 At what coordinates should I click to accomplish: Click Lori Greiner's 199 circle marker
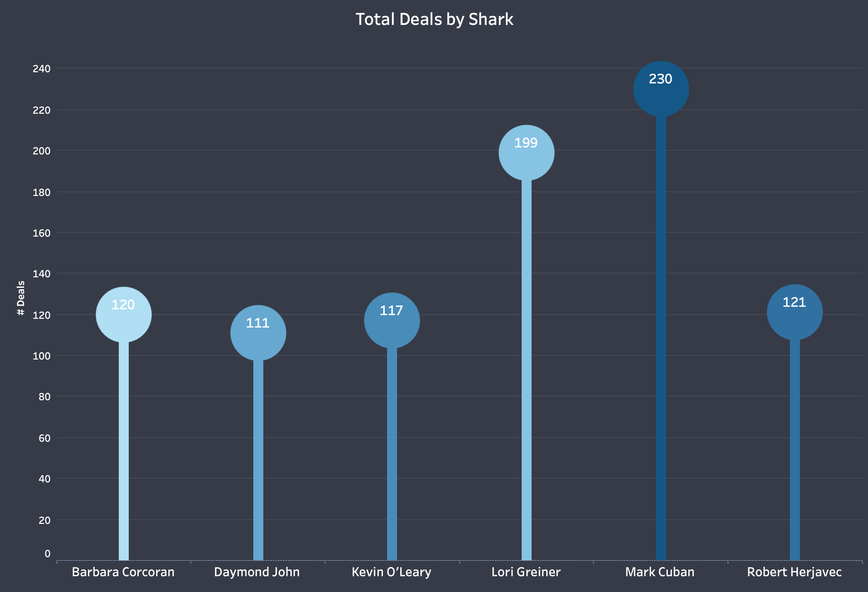click(x=526, y=153)
